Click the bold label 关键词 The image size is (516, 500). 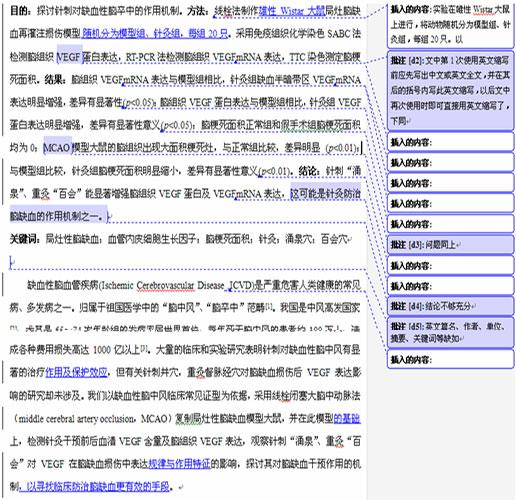(x=23, y=239)
